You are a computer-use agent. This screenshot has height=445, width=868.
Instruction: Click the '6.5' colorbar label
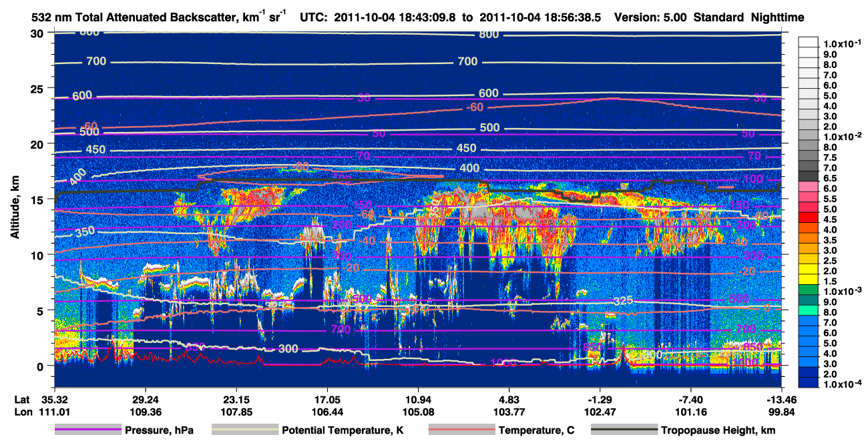830,178
